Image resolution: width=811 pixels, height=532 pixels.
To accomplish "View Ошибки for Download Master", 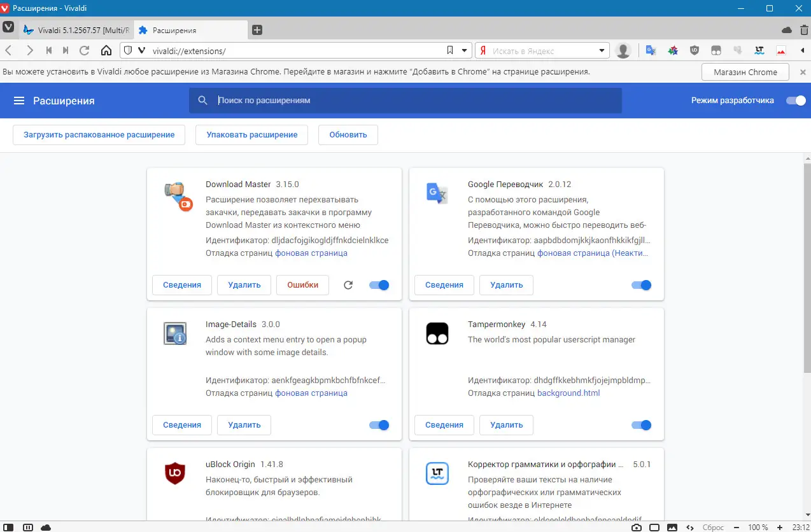I will [303, 285].
